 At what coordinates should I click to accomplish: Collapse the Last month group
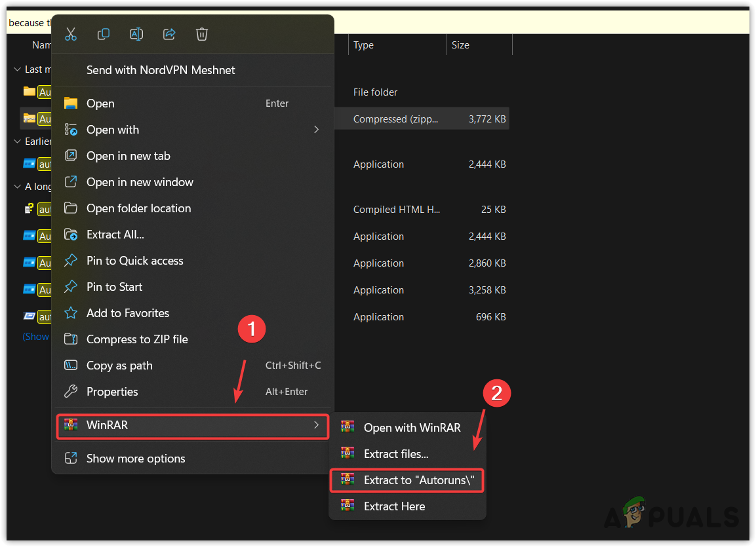[17, 69]
